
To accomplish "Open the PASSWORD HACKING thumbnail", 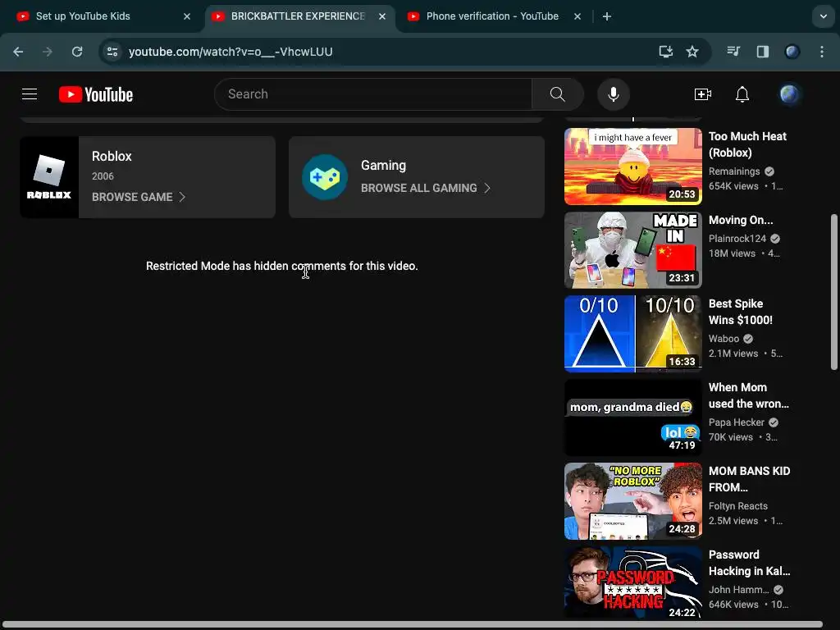I will point(633,583).
